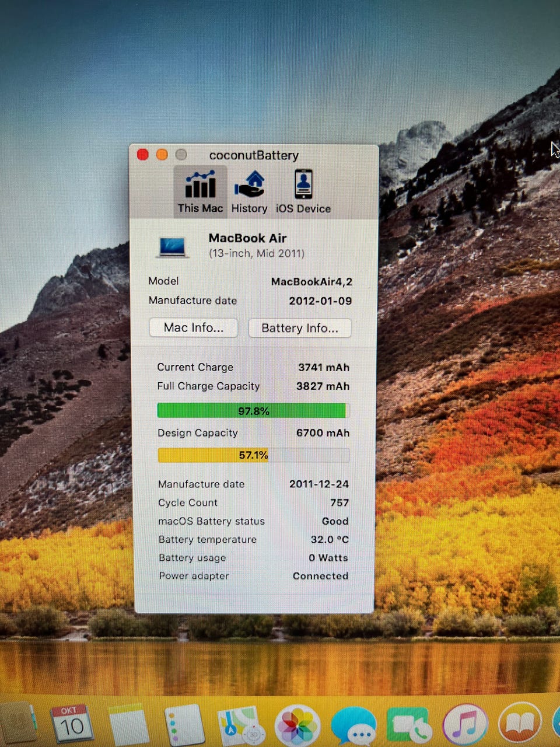Select the MacBookAir4,2 model value

coord(311,282)
